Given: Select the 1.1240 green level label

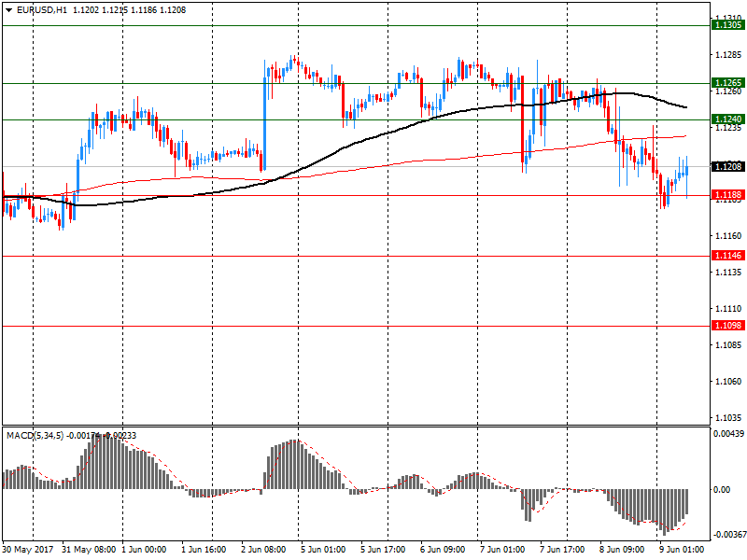Looking at the screenshot, I should coord(727,119).
